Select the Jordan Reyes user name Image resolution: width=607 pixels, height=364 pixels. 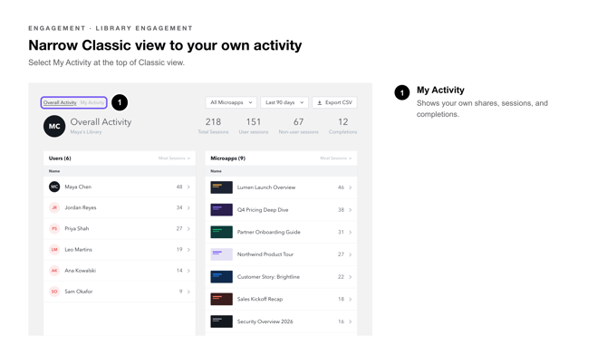coord(81,207)
